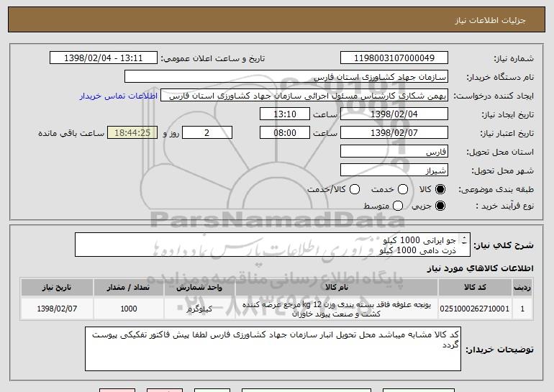Click the ردیف column header

pyautogui.click(x=522, y=287)
